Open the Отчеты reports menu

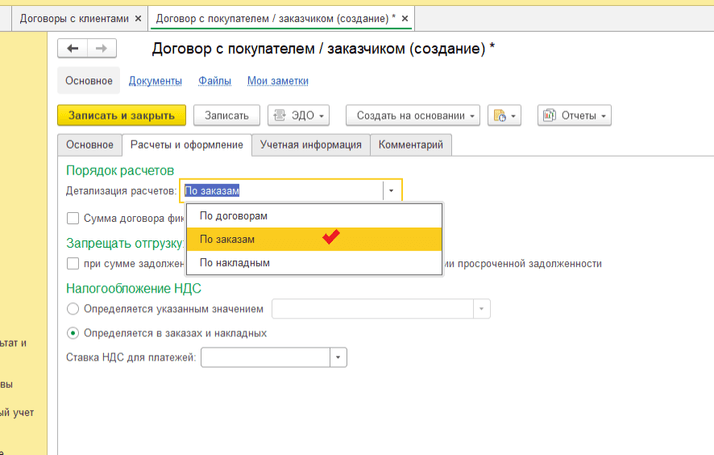[x=574, y=116]
